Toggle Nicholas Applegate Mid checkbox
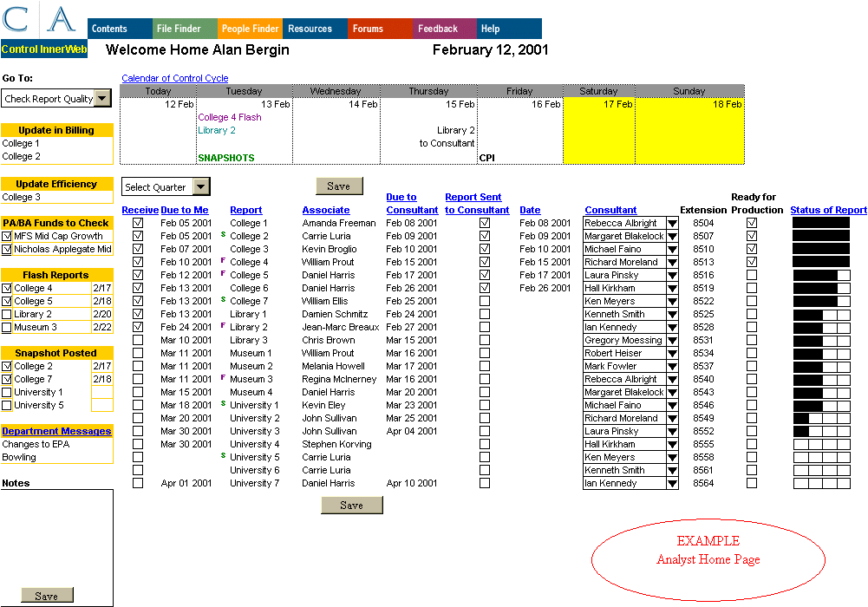The height and width of the screenshot is (607, 868). click(x=7, y=249)
